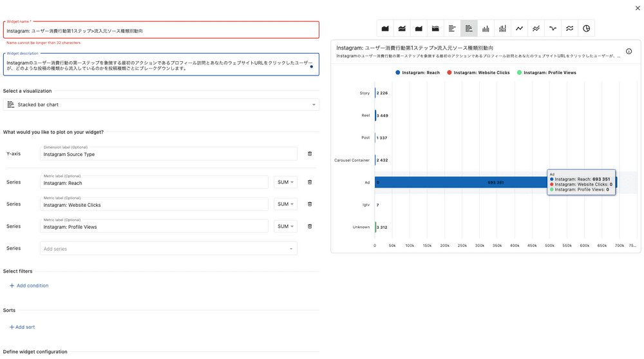Delete the Instagram: Website Clicks series
644x359 pixels.
(310, 204)
